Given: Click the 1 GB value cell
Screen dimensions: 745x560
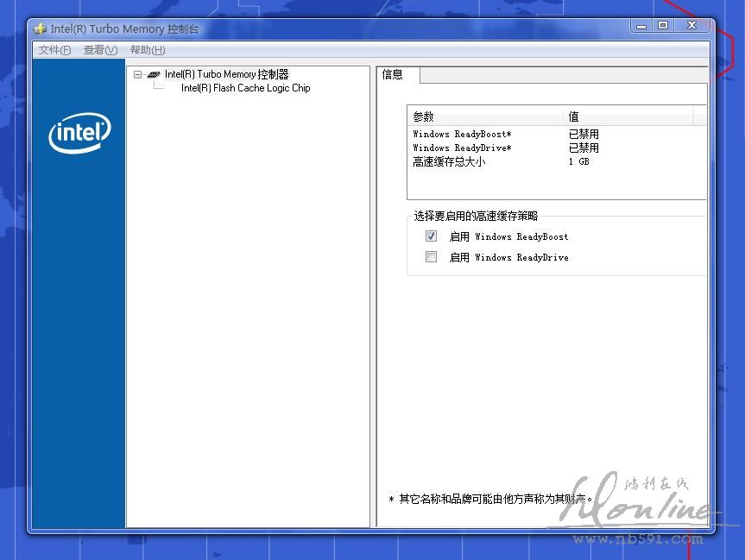Looking at the screenshot, I should click(x=578, y=161).
